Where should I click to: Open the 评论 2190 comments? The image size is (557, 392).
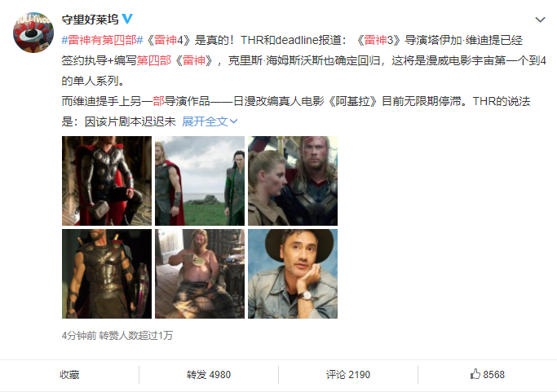pyautogui.click(x=348, y=375)
